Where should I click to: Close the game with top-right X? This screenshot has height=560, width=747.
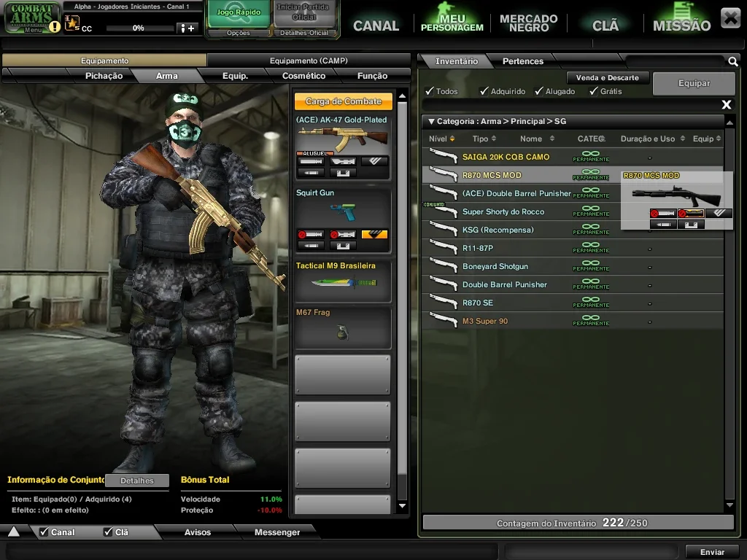730,18
